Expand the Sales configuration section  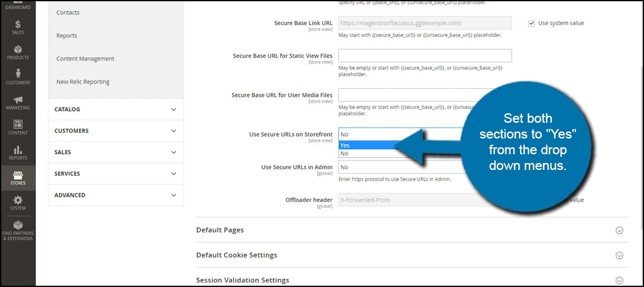[116, 152]
